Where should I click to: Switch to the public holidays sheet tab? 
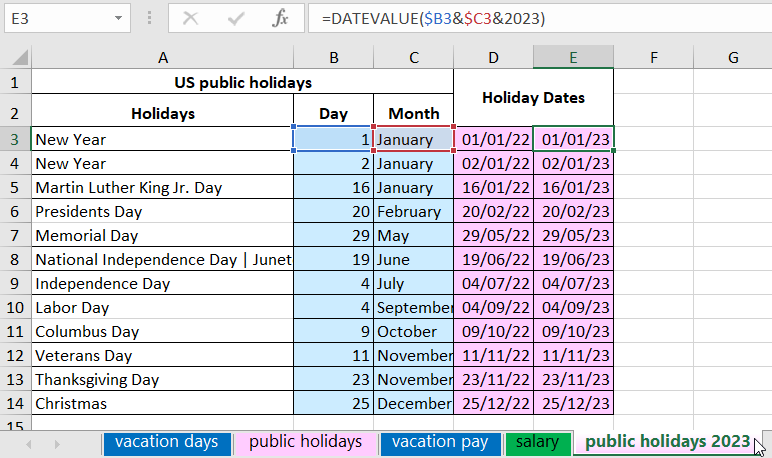pos(305,442)
